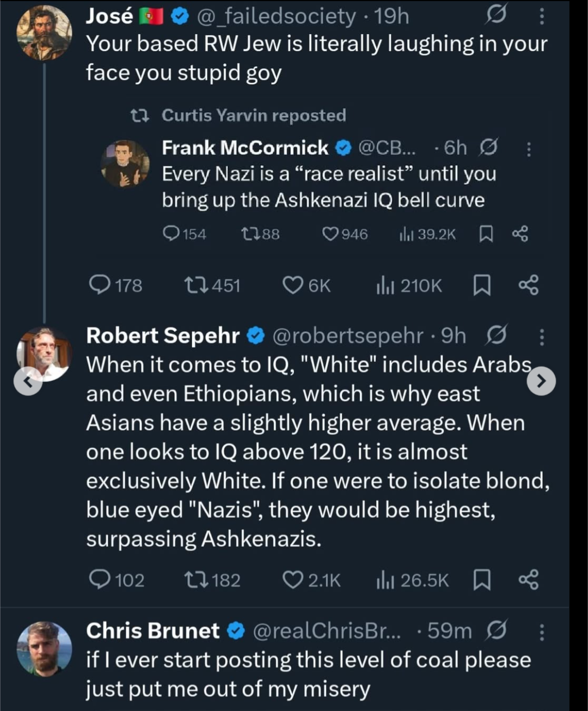Repost Robert Sepehr's post
This screenshot has height=711, width=588.
194,580
